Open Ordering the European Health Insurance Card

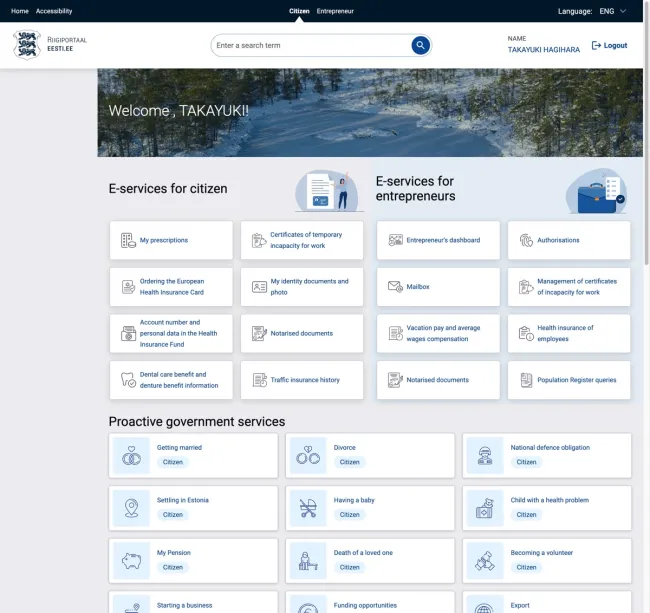click(171, 287)
